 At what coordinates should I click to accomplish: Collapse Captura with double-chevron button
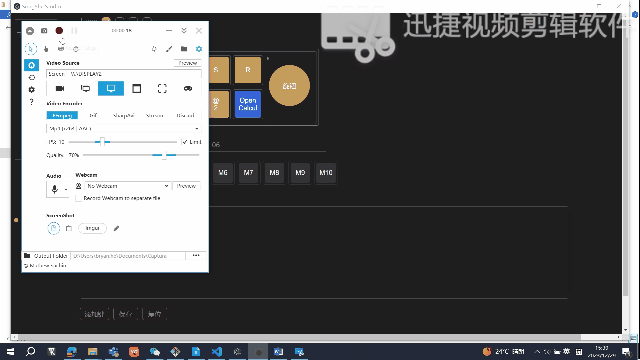(184, 31)
